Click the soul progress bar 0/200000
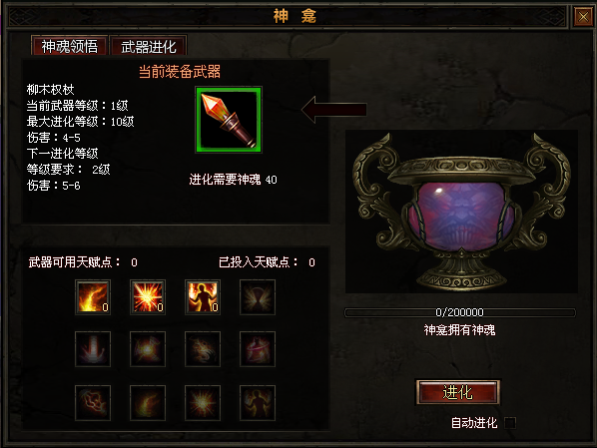The width and height of the screenshot is (597, 448). pos(460,312)
